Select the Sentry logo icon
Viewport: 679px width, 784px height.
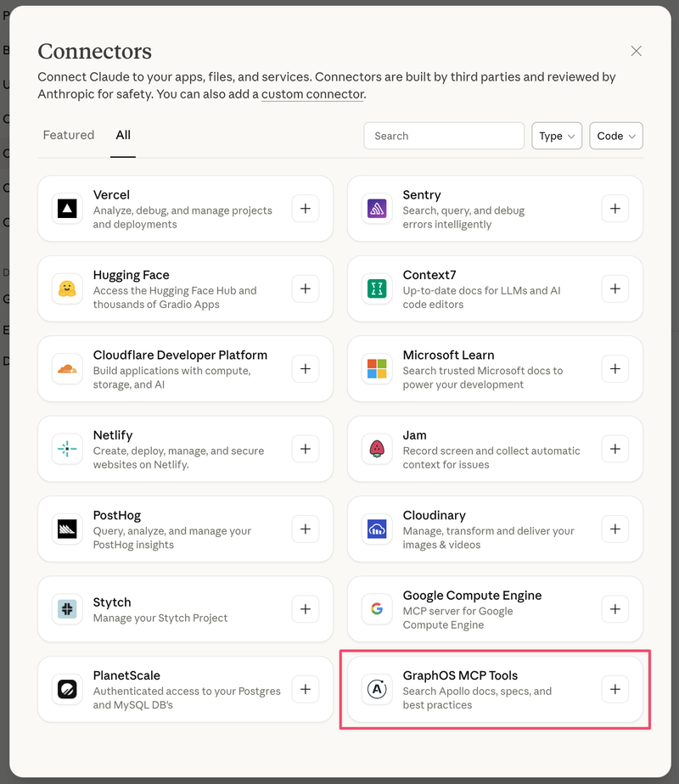(378, 209)
